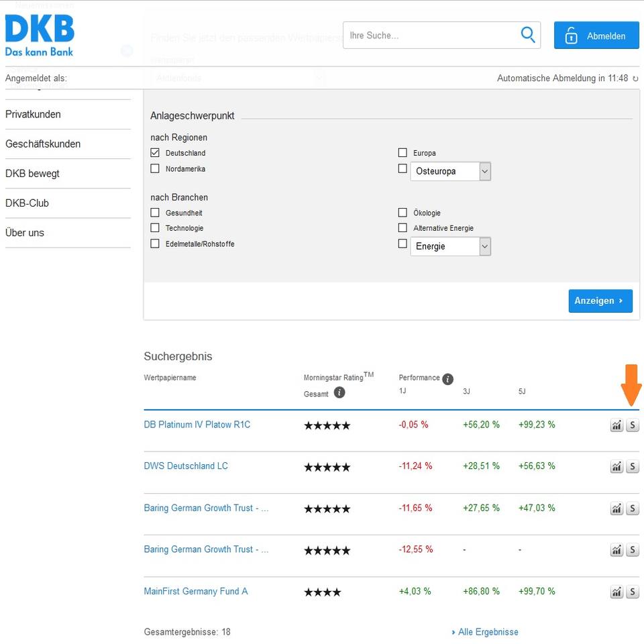644x644 pixels.
Task: Open DKB-Club menu item
Action: coord(27,203)
